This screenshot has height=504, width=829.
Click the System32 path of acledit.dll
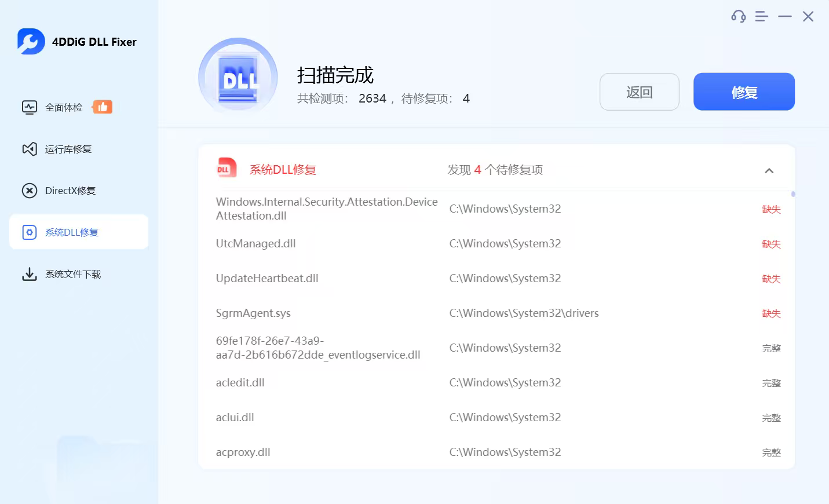pyautogui.click(x=505, y=382)
